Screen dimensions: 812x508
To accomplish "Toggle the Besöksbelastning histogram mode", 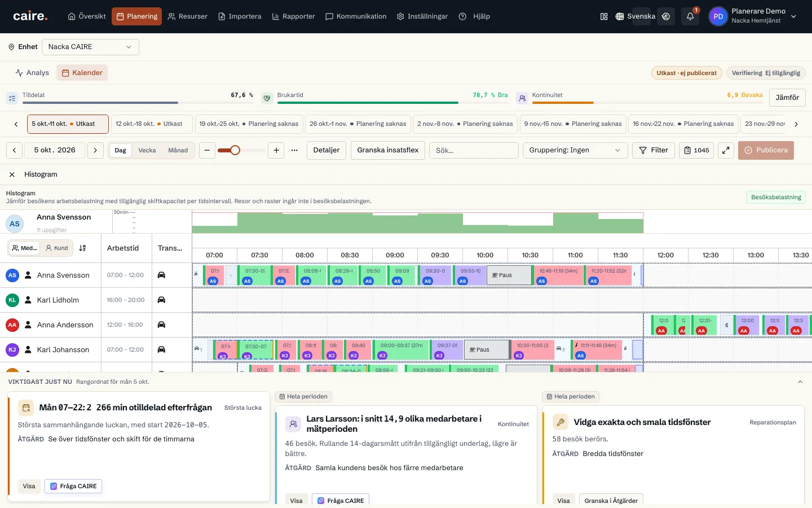I will [776, 197].
